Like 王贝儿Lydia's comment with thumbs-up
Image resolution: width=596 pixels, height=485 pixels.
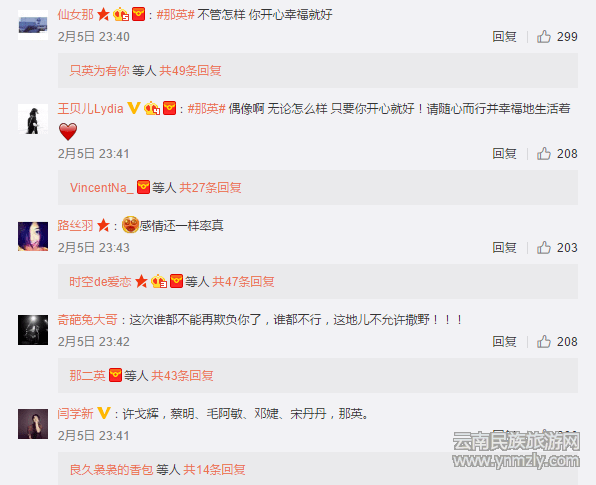point(544,154)
